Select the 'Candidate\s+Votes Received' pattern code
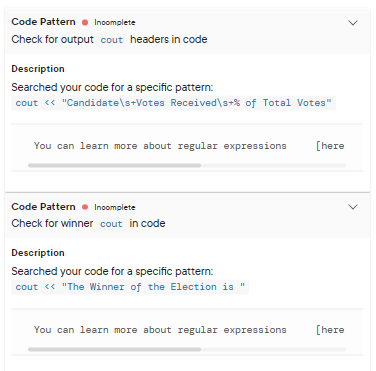 (173, 103)
